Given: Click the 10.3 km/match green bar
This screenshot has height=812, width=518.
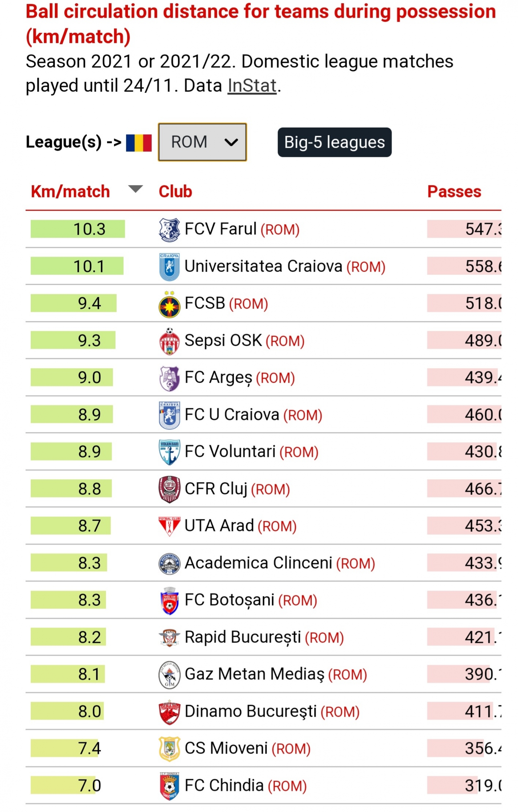Looking at the screenshot, I should (78, 229).
